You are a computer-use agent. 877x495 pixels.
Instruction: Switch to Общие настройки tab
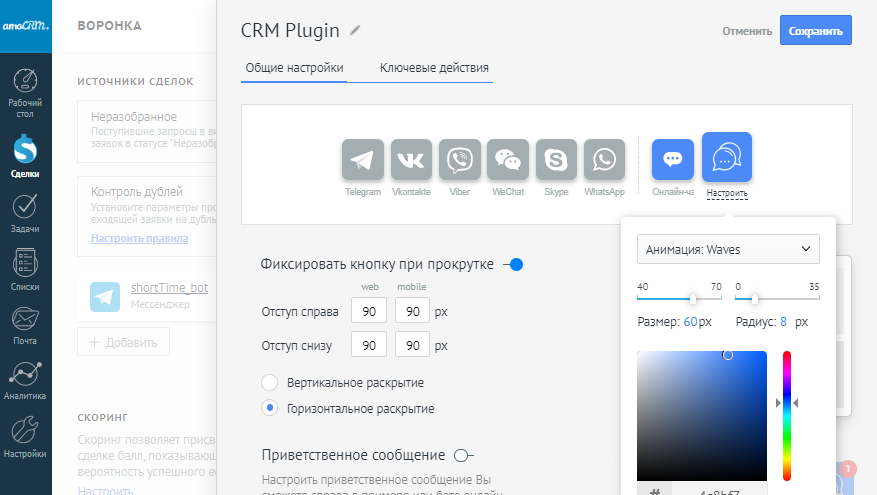[x=293, y=68]
